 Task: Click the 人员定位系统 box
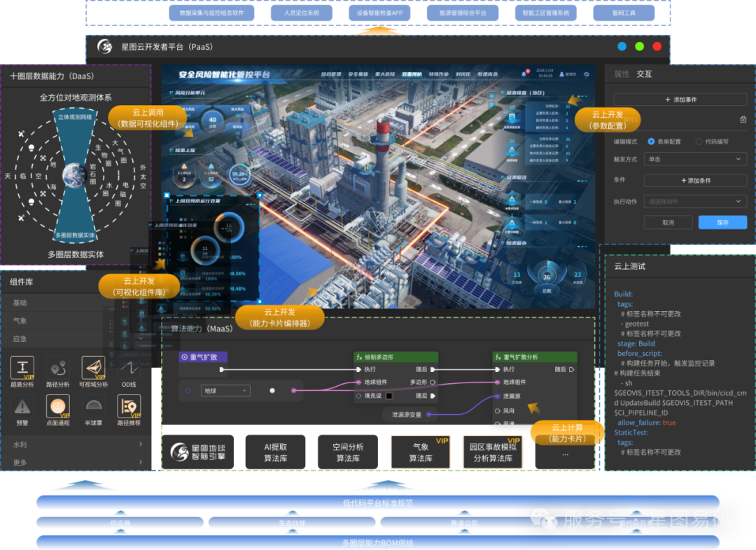(301, 13)
